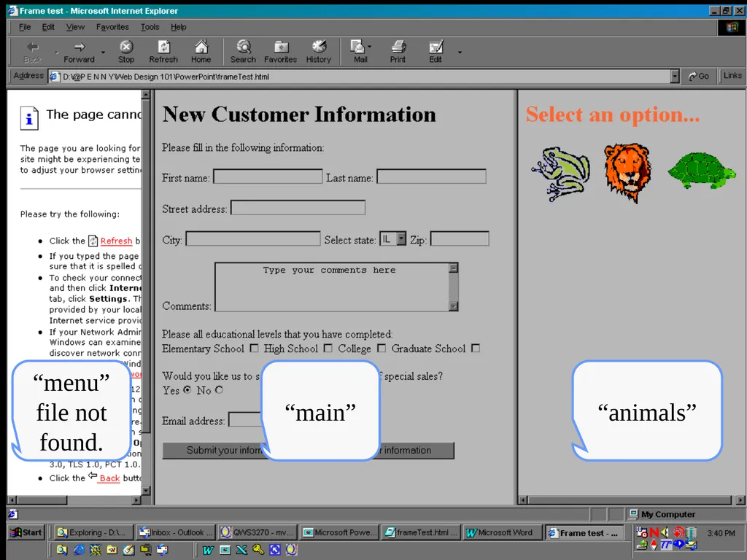Click in the First name field
The image size is (747, 560).
pyautogui.click(x=268, y=176)
